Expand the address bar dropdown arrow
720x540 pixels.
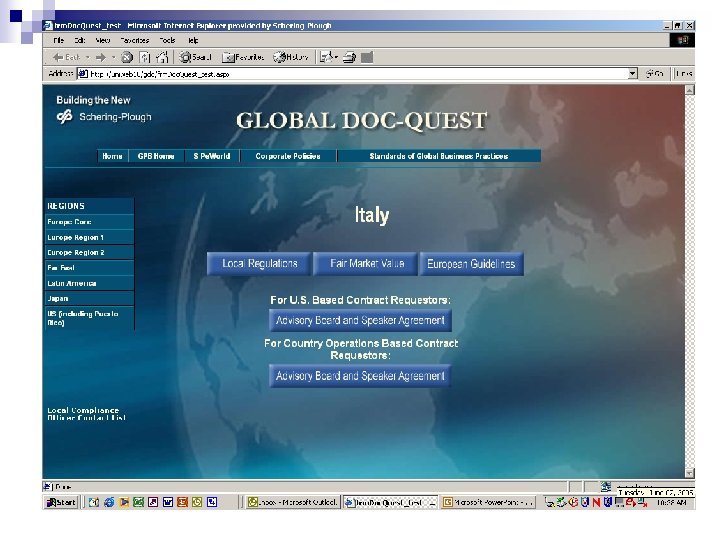click(x=633, y=73)
